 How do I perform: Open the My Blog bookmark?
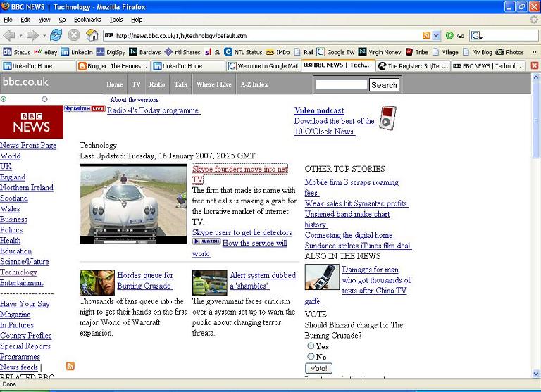(477, 52)
